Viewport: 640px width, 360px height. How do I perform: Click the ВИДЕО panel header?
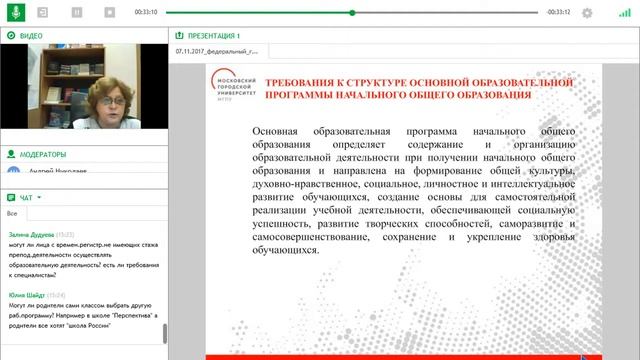(x=31, y=36)
